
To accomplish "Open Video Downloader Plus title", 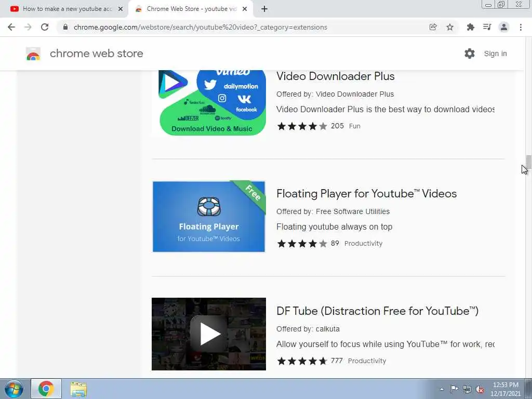I will point(335,76).
